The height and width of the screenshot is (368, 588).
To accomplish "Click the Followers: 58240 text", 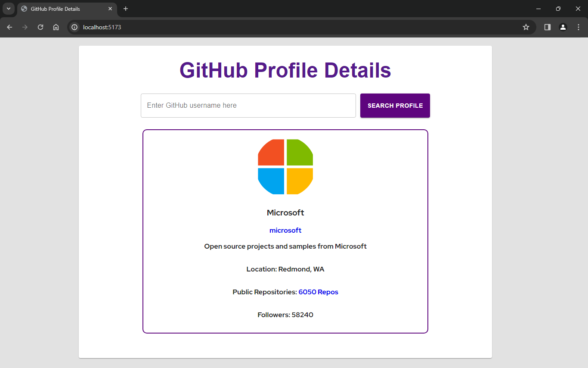I will point(285,315).
